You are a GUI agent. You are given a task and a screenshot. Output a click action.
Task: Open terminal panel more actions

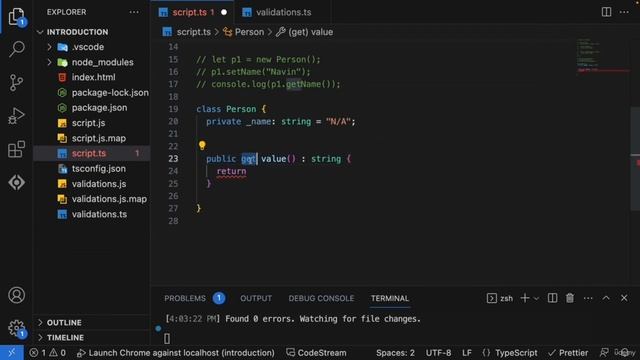coord(588,298)
